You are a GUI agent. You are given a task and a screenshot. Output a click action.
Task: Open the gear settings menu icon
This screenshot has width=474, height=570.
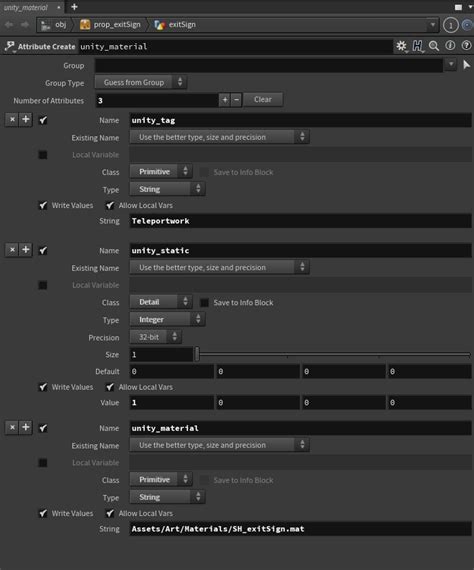401,46
